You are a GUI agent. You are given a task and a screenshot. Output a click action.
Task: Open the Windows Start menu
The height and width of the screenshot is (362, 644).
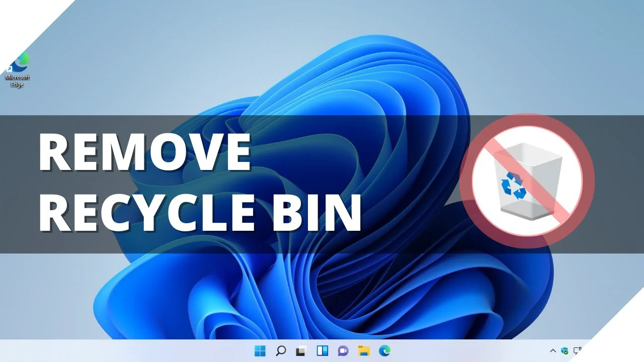[260, 351]
